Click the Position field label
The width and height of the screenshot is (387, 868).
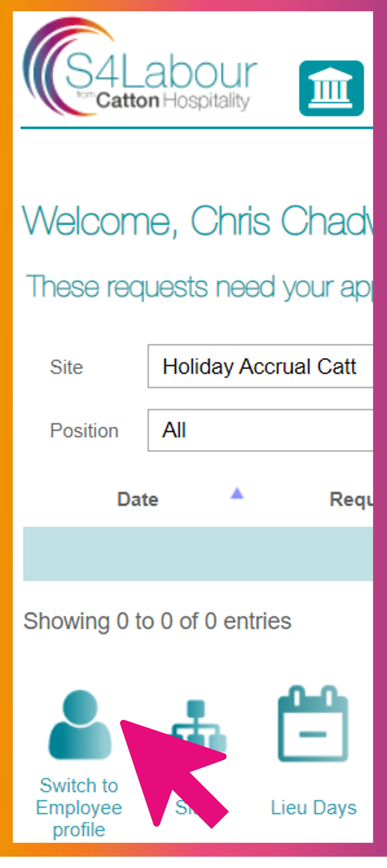coord(84,430)
